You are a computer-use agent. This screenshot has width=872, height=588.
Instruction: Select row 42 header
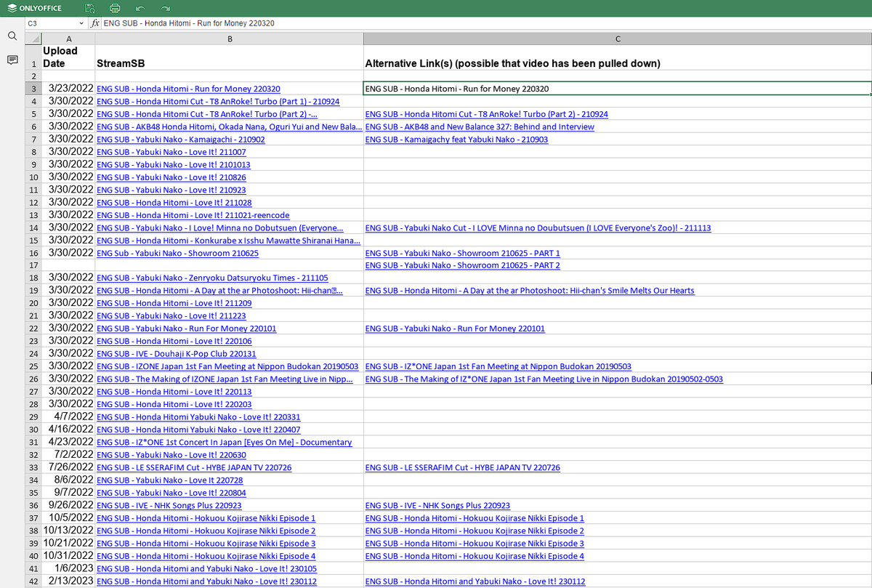click(33, 581)
